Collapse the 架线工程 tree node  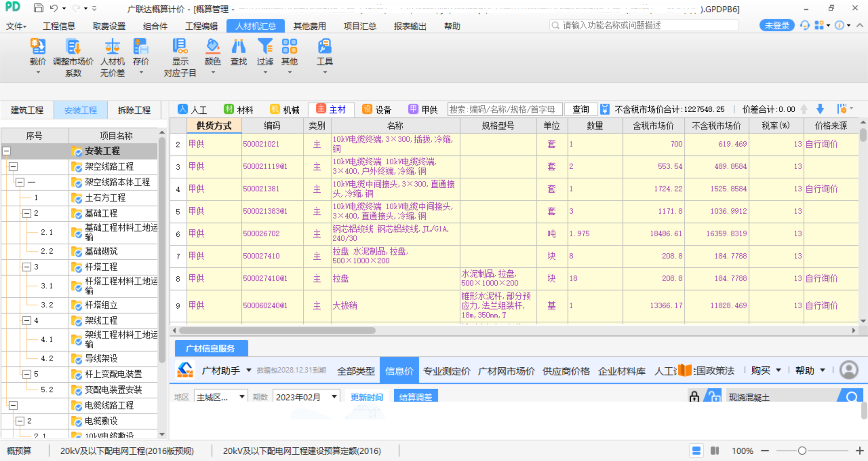pyautogui.click(x=27, y=320)
